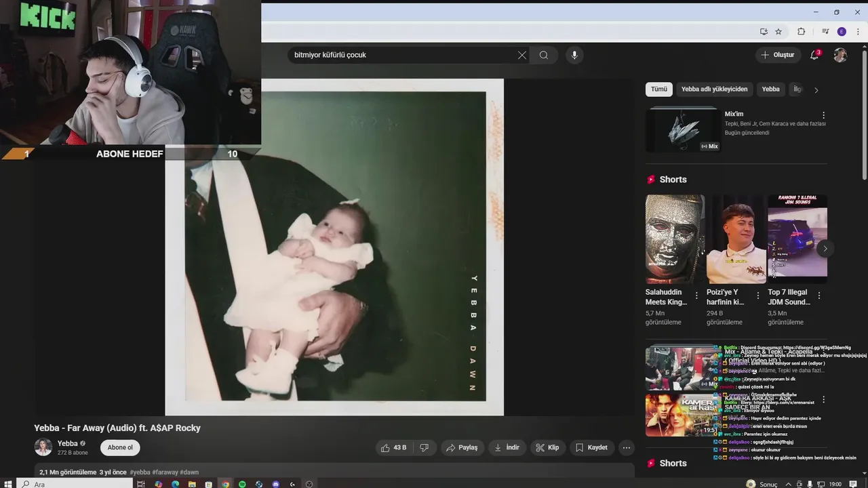Open the #dawn hashtag link
This screenshot has width=868, height=488.
coord(189,472)
